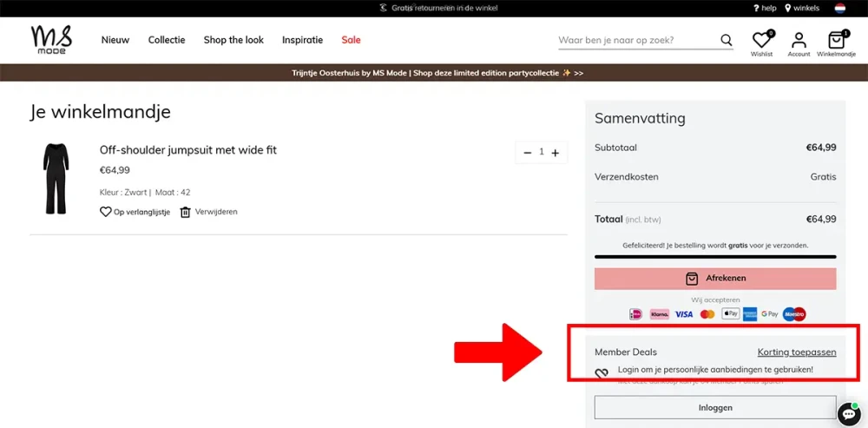
Task: Open the live chat bubble
Action: [848, 414]
